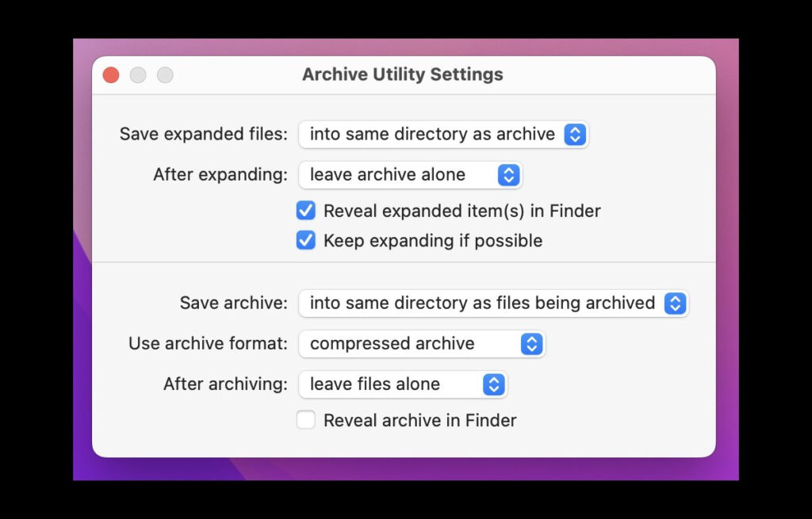Click the gray minimize window button
The width and height of the screenshot is (812, 519).
[x=138, y=75]
